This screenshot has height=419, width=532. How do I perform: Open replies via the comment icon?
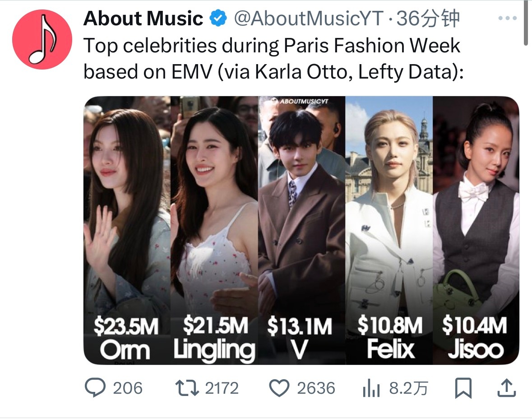[95, 388]
